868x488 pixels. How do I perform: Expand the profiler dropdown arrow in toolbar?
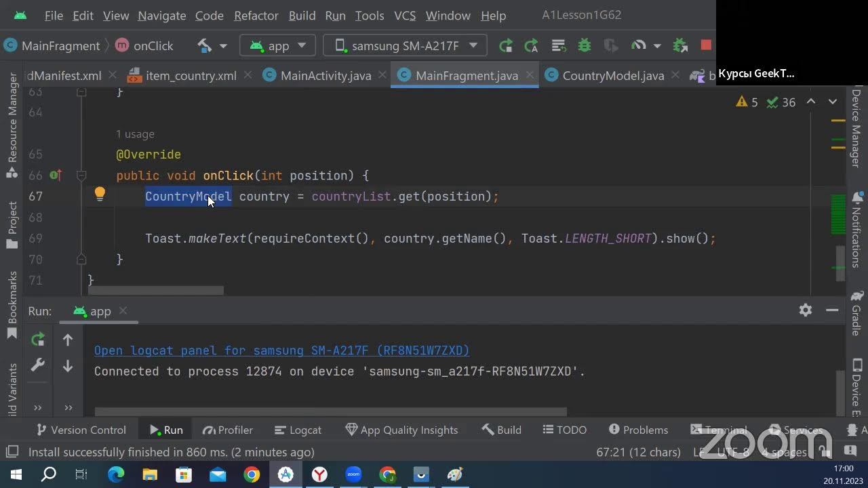[x=657, y=46]
